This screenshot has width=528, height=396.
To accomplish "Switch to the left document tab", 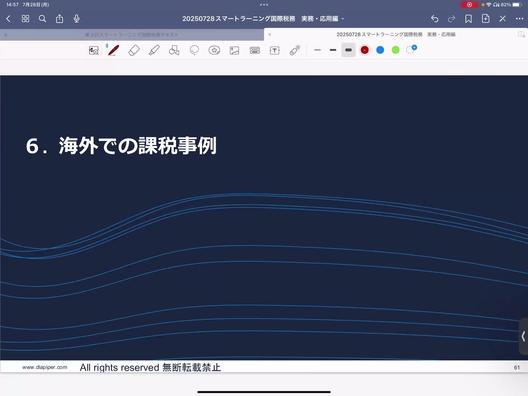I will 132,34.
